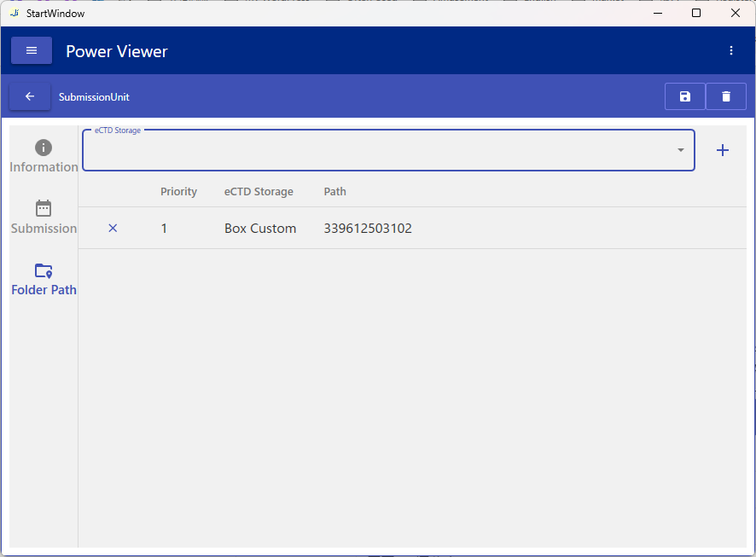Remove the Box Custom row with the X icon
This screenshot has width=756, height=557.
point(113,228)
